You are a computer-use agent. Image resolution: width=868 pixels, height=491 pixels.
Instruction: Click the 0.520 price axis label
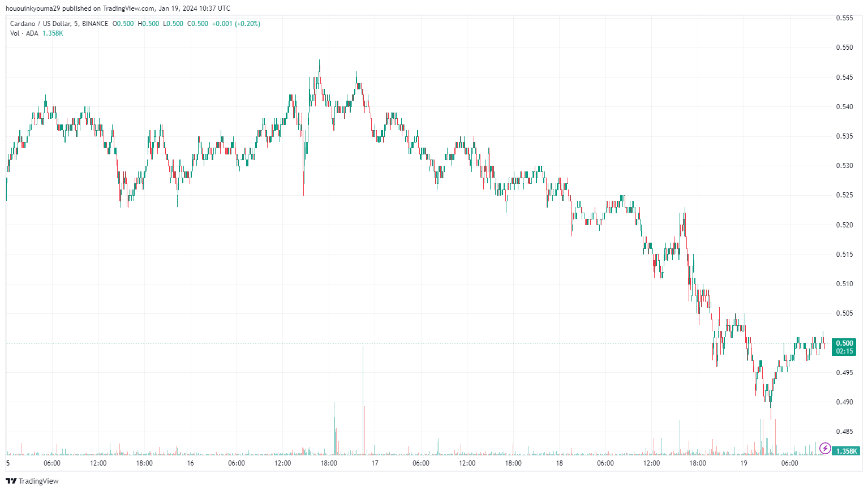[x=845, y=225]
